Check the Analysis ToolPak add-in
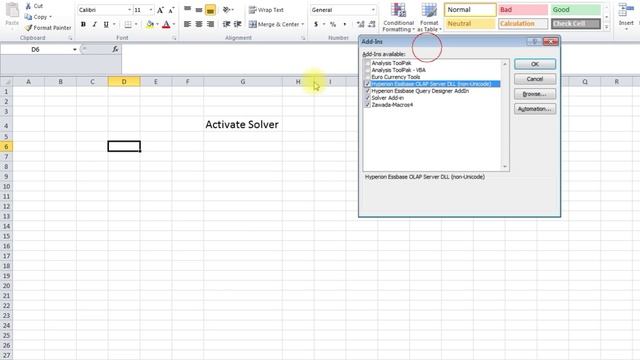The height and width of the screenshot is (360, 640). (x=367, y=63)
